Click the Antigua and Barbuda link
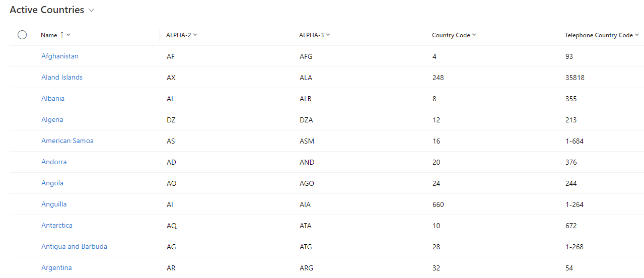644x278 pixels. tap(74, 247)
